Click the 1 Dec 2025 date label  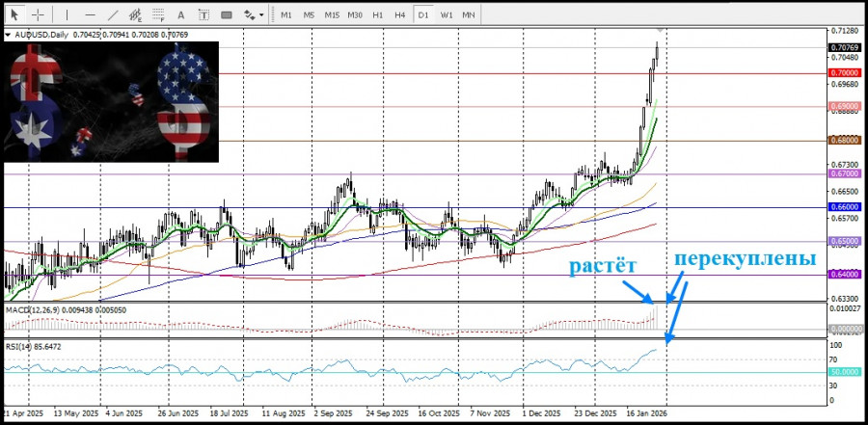(x=541, y=414)
